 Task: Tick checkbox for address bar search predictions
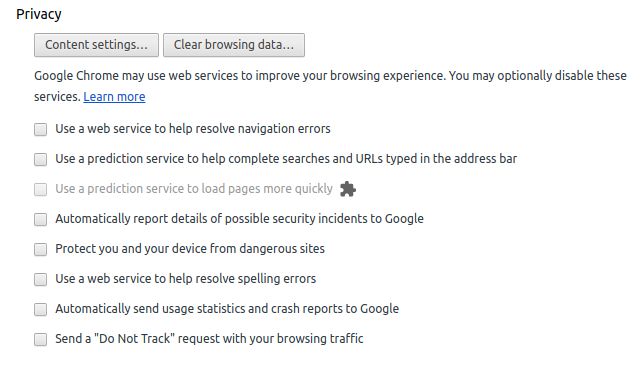[41, 159]
